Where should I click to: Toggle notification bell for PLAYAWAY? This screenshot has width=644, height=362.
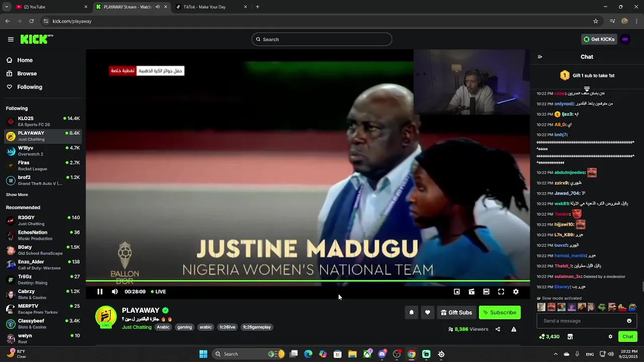(412, 312)
